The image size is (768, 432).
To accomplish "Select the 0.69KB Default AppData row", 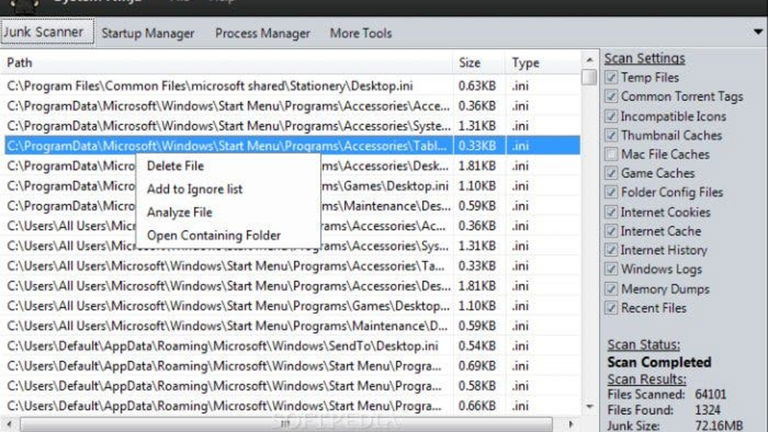I will (292, 366).
